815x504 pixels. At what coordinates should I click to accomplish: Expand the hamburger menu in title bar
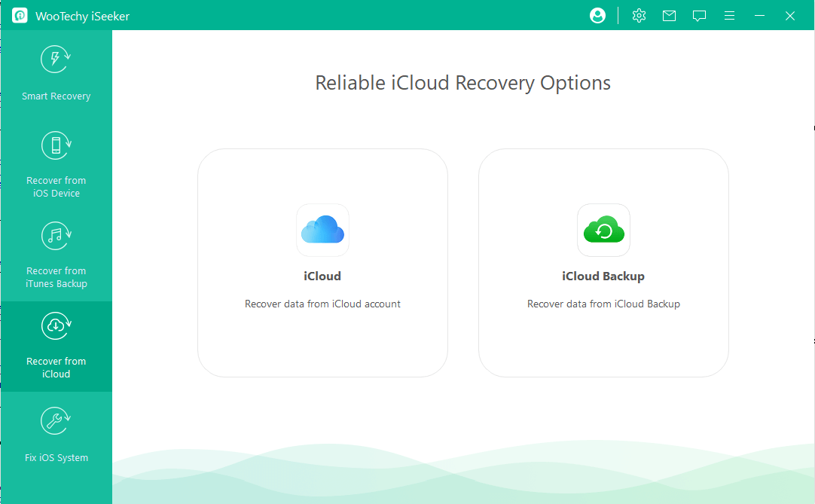(x=729, y=16)
